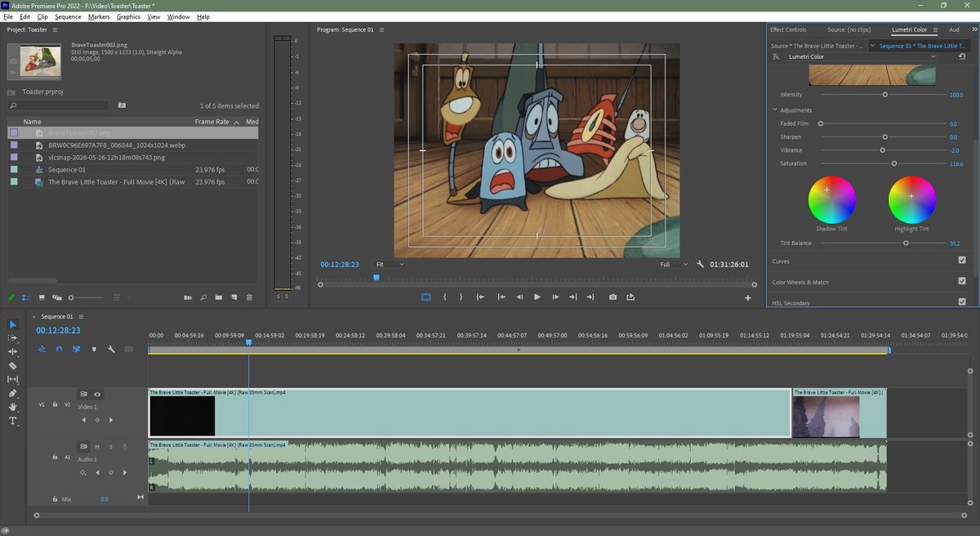Click the Find magnifier icon in Project panel
The image size is (980, 536).
203,297
